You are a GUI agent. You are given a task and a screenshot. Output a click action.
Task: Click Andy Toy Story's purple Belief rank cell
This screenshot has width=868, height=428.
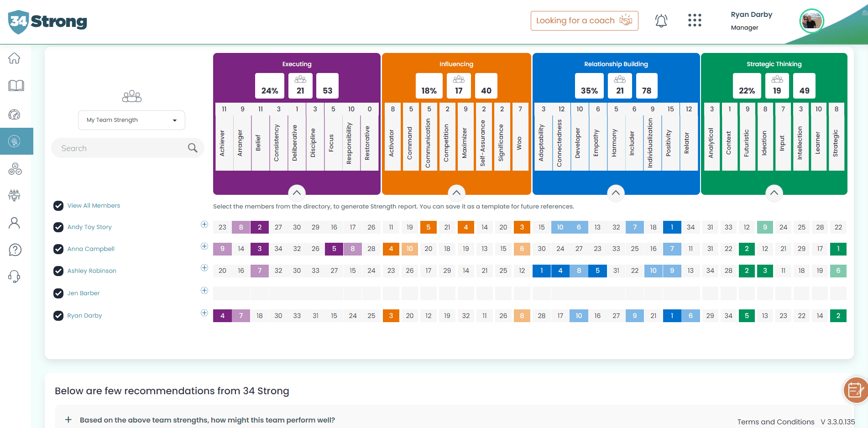pyautogui.click(x=259, y=227)
